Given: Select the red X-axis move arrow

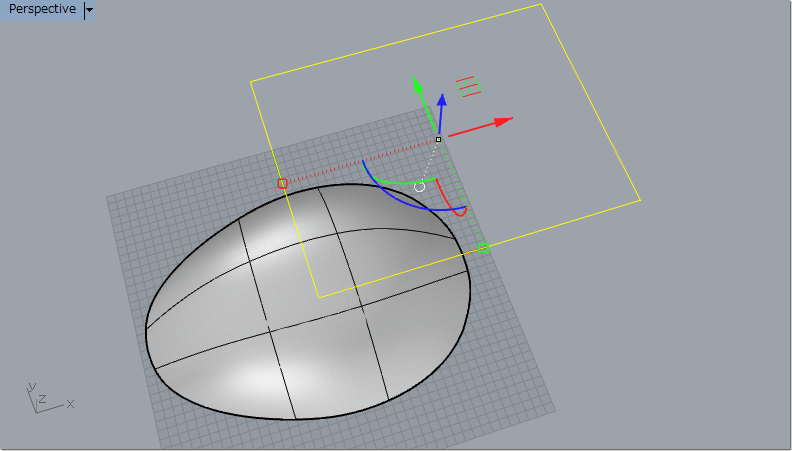Looking at the screenshot, I should (480, 127).
